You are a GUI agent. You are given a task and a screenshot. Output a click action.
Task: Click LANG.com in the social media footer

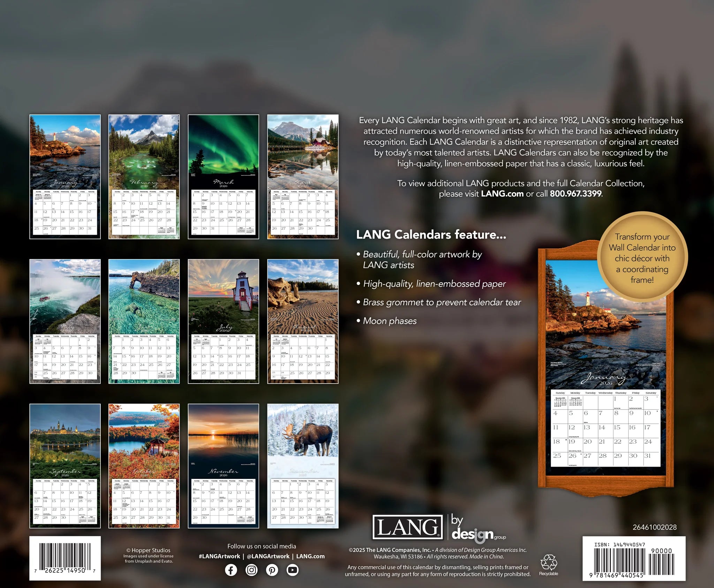click(x=310, y=556)
